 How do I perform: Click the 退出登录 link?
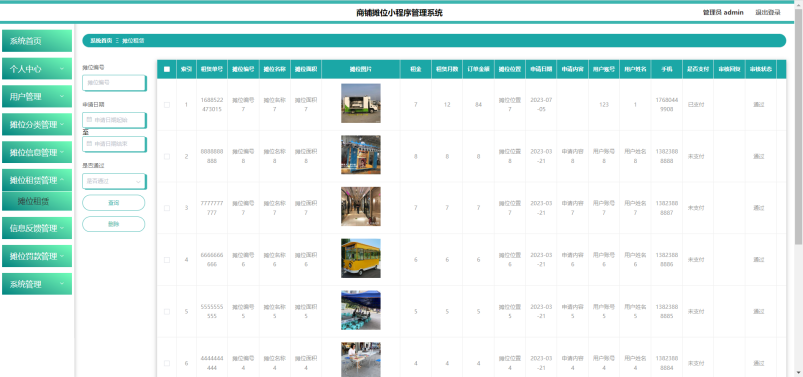[x=768, y=12]
